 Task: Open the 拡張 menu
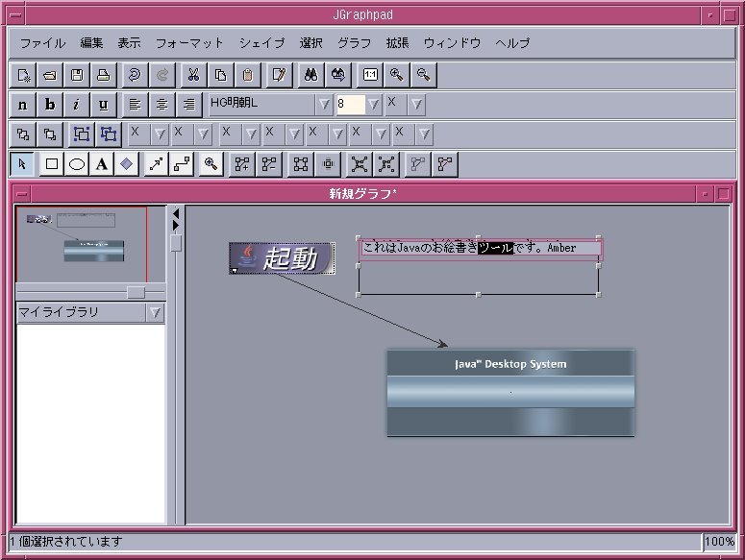pyautogui.click(x=398, y=43)
